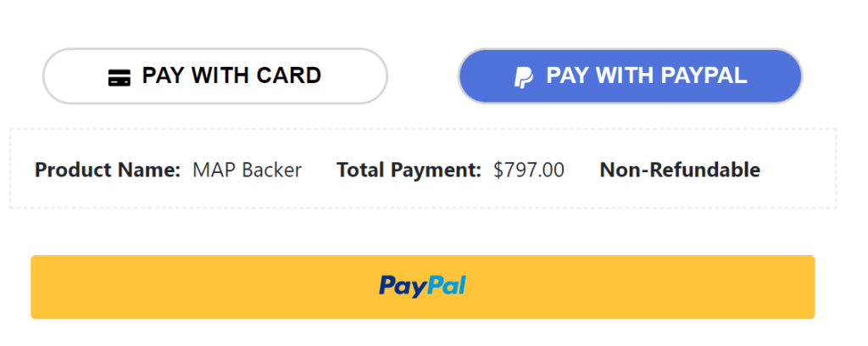Screen dimensions: 868x346
Task: Click the word "CARD" in white button
Action: [x=289, y=76]
